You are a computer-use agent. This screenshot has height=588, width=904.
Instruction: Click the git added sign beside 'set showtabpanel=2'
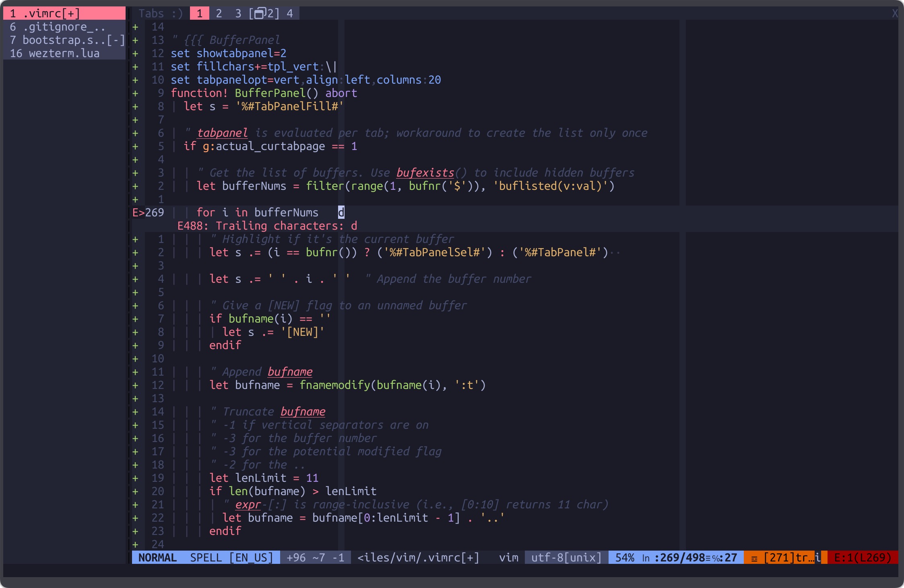[135, 53]
